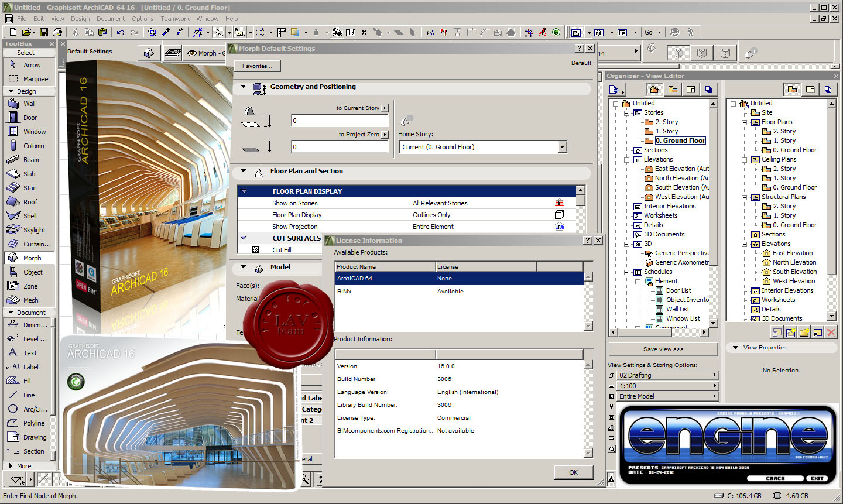Select the Window tool in ToolBox
The width and height of the screenshot is (843, 504).
(x=29, y=132)
